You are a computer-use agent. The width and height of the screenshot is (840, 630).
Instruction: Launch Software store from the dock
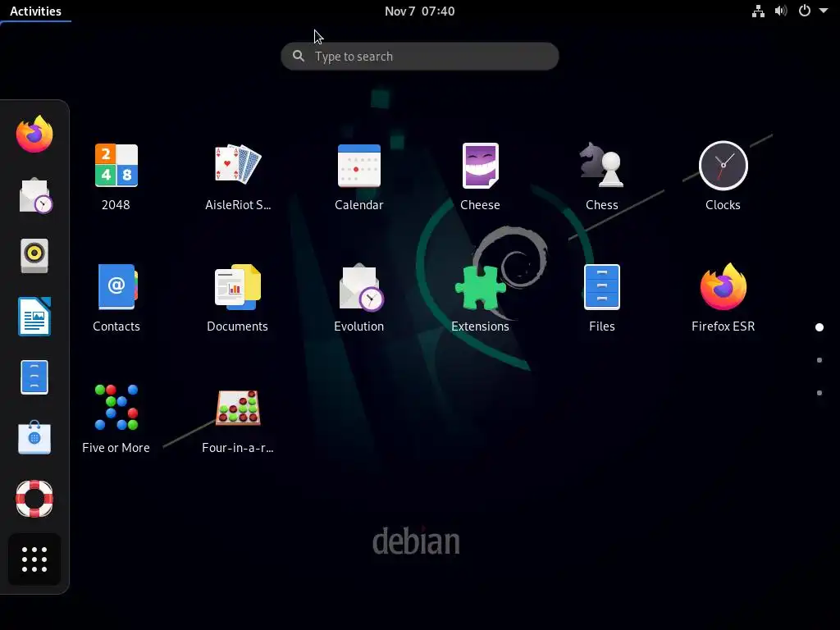pyautogui.click(x=34, y=438)
